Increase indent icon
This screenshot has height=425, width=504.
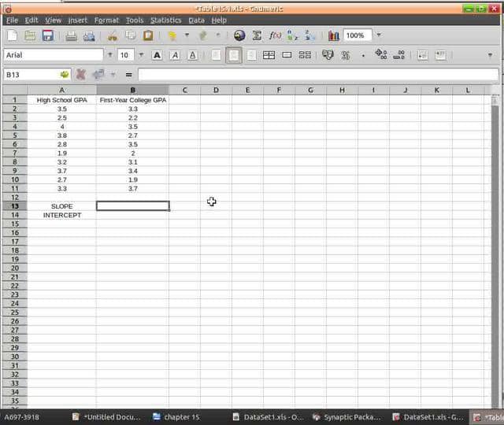[x=440, y=55]
